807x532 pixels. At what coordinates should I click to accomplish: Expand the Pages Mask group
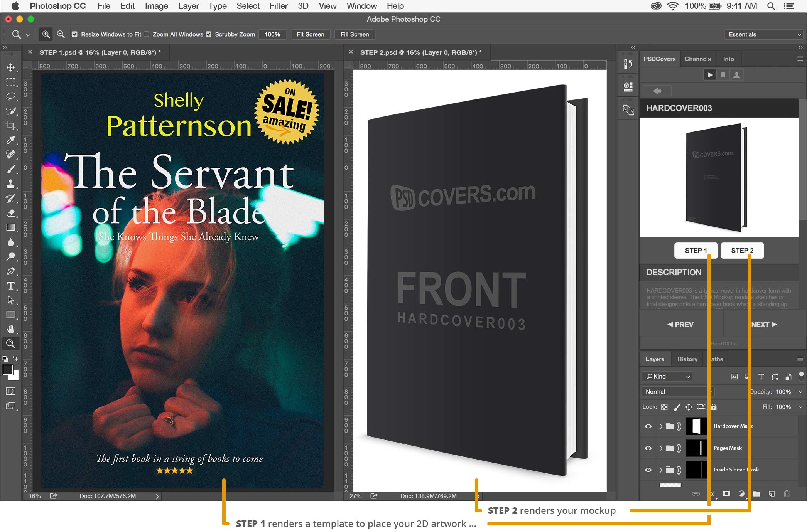click(x=660, y=448)
